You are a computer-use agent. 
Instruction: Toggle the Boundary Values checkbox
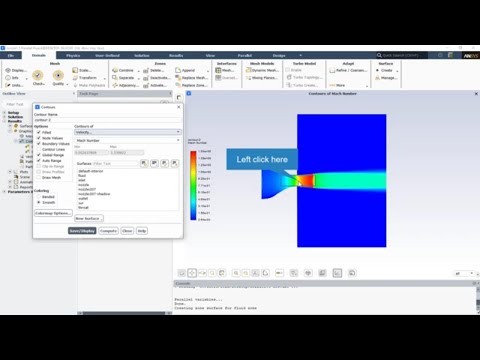point(39,144)
